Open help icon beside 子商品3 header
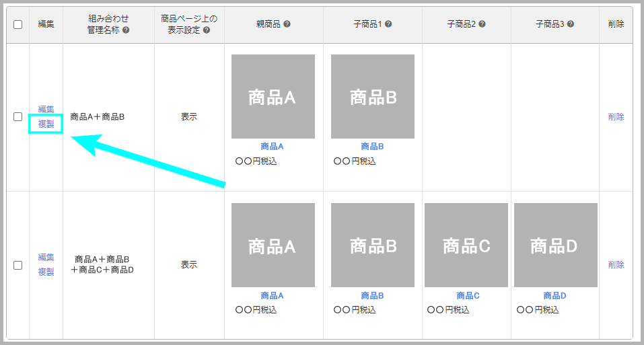The height and width of the screenshot is (345, 644). [x=570, y=24]
